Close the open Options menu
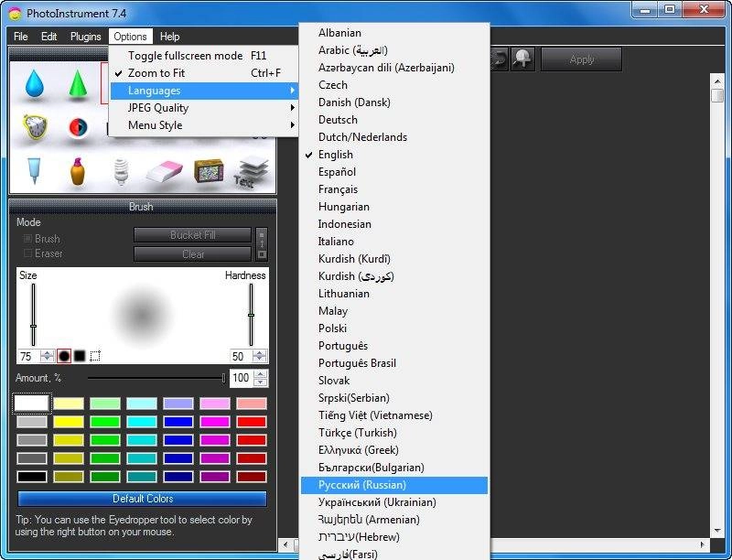732x560 pixels. [130, 37]
